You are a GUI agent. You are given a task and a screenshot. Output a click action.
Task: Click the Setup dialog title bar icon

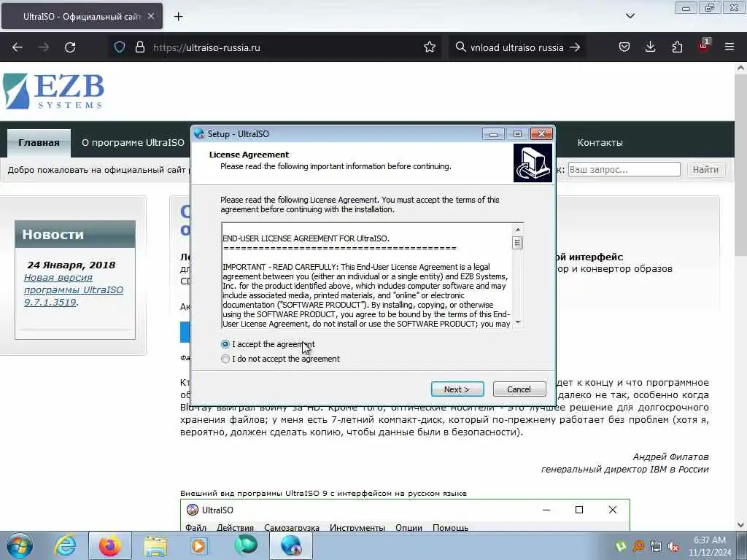click(199, 134)
